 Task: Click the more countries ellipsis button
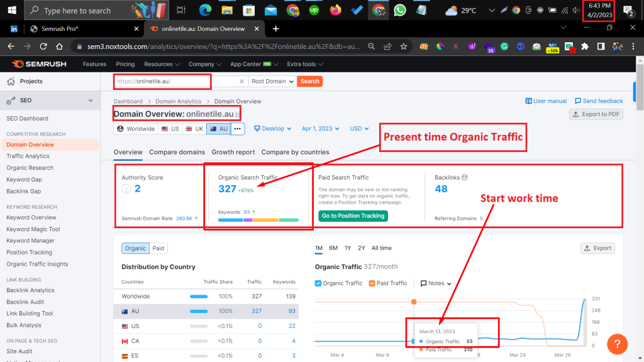(x=237, y=129)
